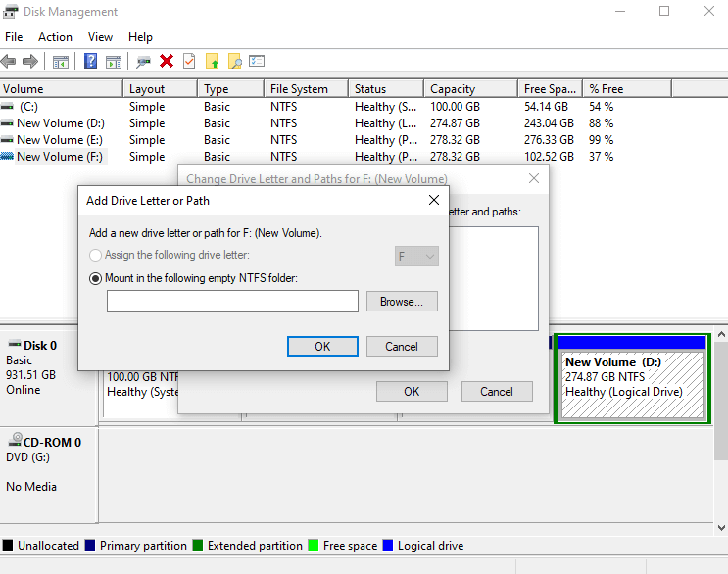728x574 pixels.
Task: Sort by Volume column header
Action: click(x=62, y=88)
